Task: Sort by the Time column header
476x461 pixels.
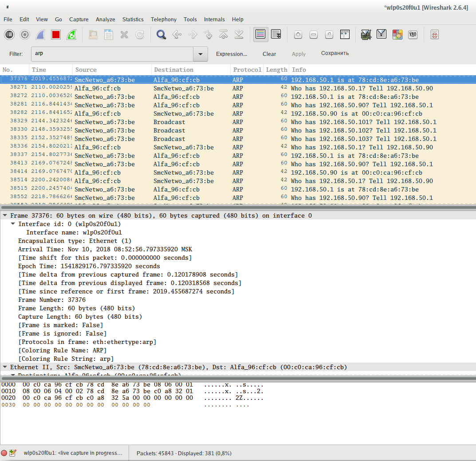Action: pos(51,70)
